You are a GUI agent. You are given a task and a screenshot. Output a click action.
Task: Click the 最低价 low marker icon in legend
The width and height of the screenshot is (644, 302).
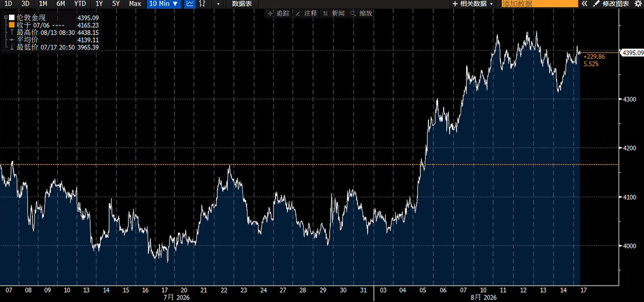12,47
